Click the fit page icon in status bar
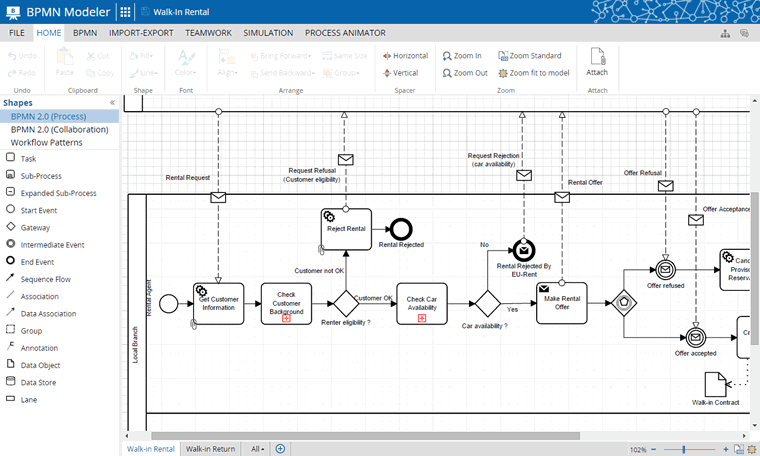 [x=739, y=449]
